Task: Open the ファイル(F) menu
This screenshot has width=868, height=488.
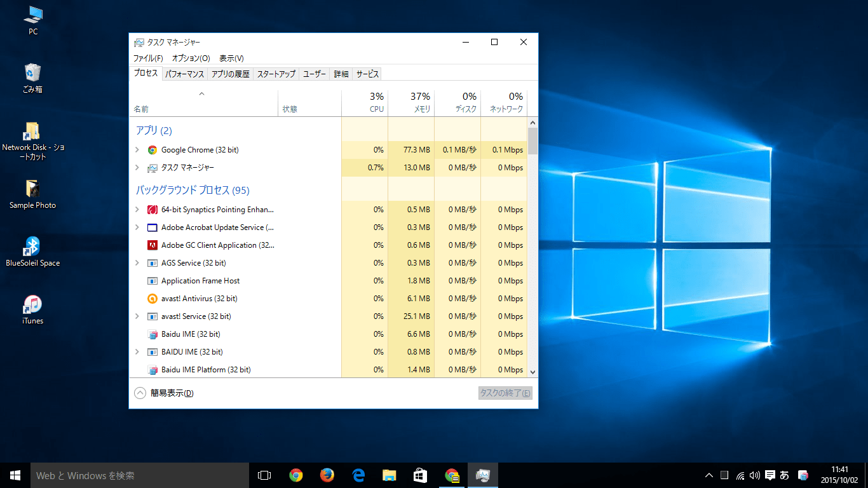Action: point(148,58)
